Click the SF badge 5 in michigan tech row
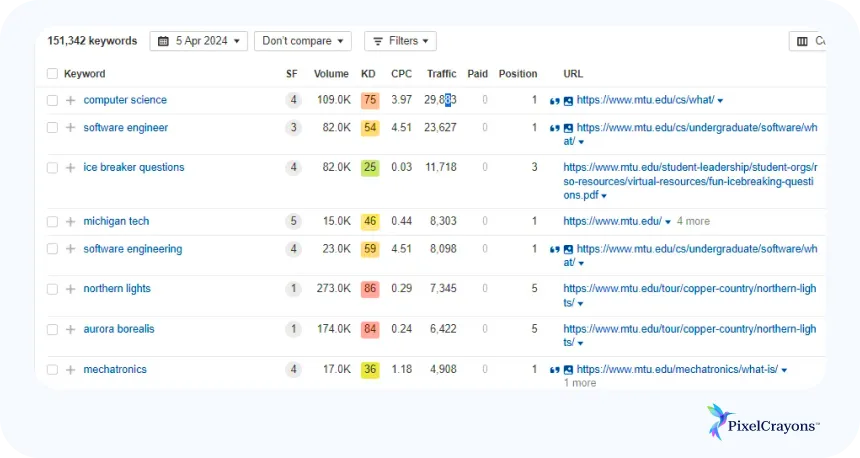This screenshot has width=860, height=458. point(293,221)
